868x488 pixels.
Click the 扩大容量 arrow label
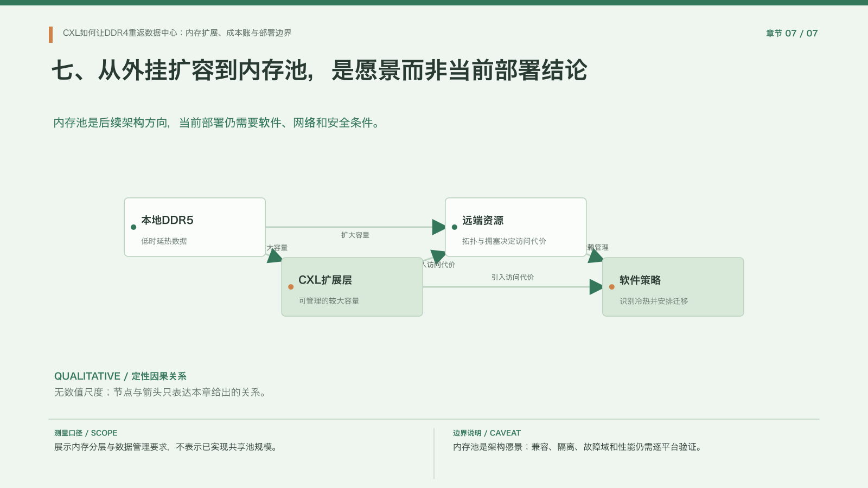click(355, 235)
